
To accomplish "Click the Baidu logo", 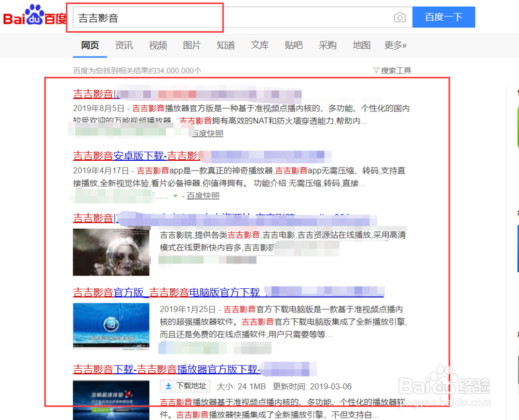I will click(x=35, y=16).
